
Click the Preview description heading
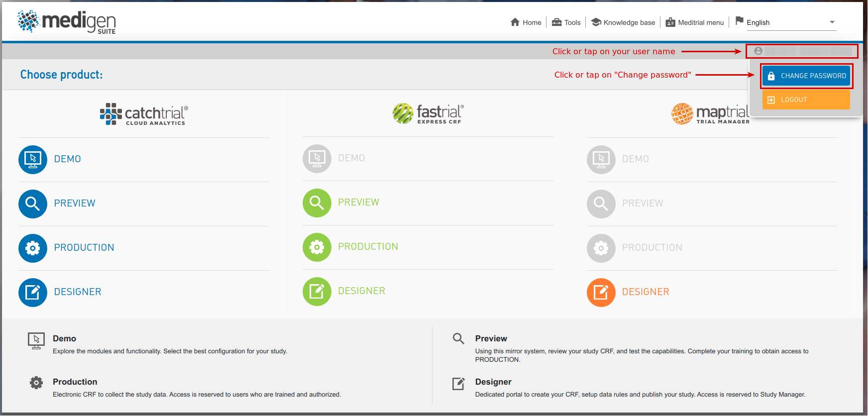pos(491,338)
